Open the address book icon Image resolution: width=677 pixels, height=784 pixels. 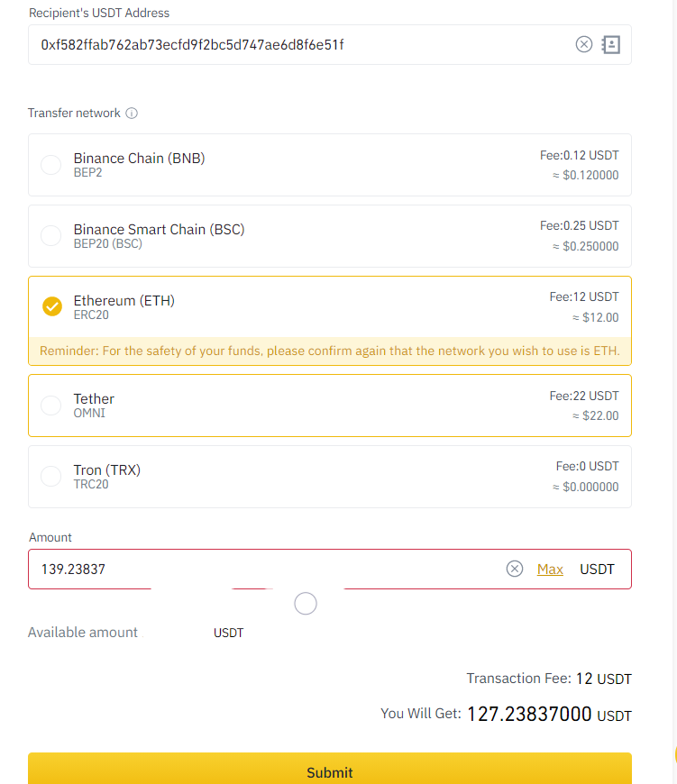pyautogui.click(x=611, y=44)
